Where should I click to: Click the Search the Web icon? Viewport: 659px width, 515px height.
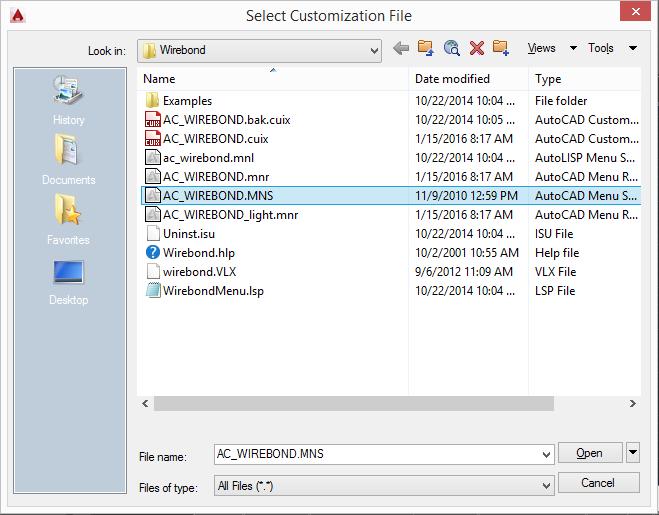point(451,48)
